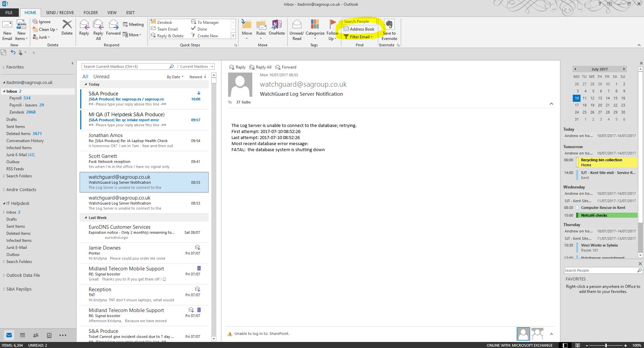
Task: Open the Rules menu
Action: point(261,30)
